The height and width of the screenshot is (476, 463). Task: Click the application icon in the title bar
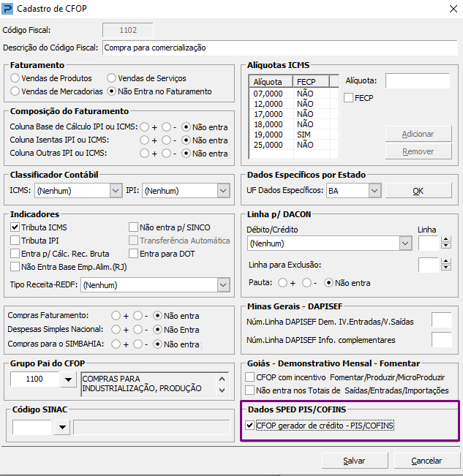click(7, 9)
